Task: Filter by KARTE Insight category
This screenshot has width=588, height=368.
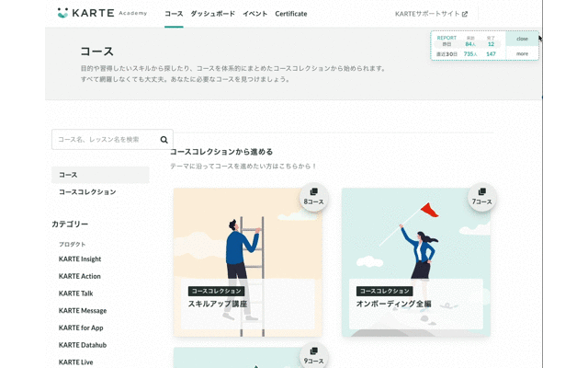Action: pyautogui.click(x=80, y=259)
